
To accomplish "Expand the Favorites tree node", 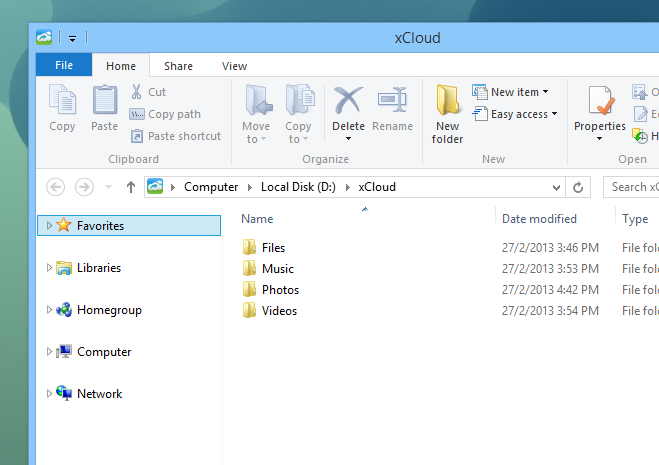I will point(49,225).
